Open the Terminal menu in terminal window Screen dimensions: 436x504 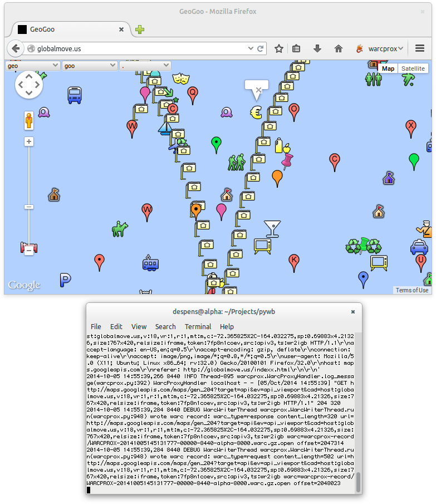[x=198, y=326]
